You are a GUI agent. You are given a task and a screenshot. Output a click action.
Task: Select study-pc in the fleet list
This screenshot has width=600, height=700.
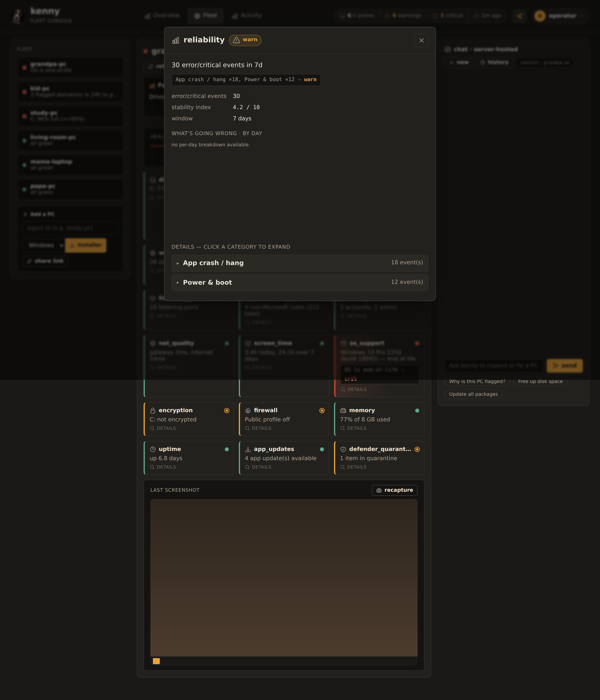coord(70,116)
